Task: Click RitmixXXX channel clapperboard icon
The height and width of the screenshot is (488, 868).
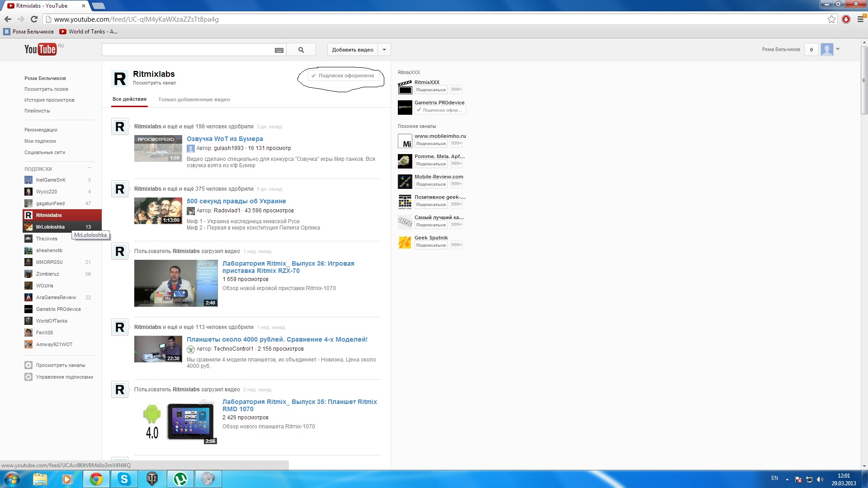Action: pos(405,87)
